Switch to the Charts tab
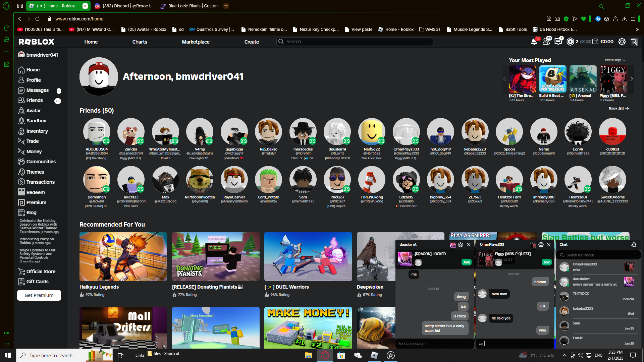Screen dimensions: 644x362 click(x=140, y=42)
